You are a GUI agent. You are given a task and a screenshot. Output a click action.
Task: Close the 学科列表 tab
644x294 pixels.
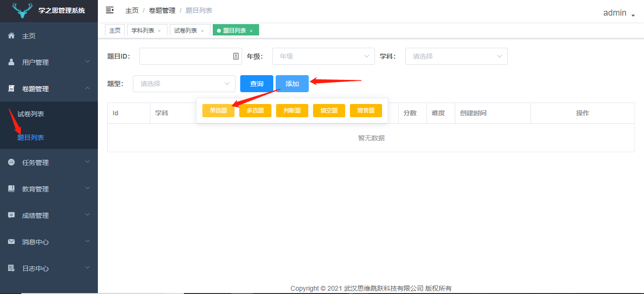click(159, 31)
